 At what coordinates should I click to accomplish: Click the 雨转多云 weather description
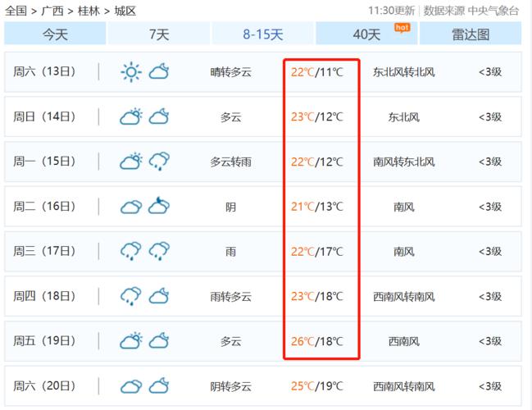click(x=230, y=297)
